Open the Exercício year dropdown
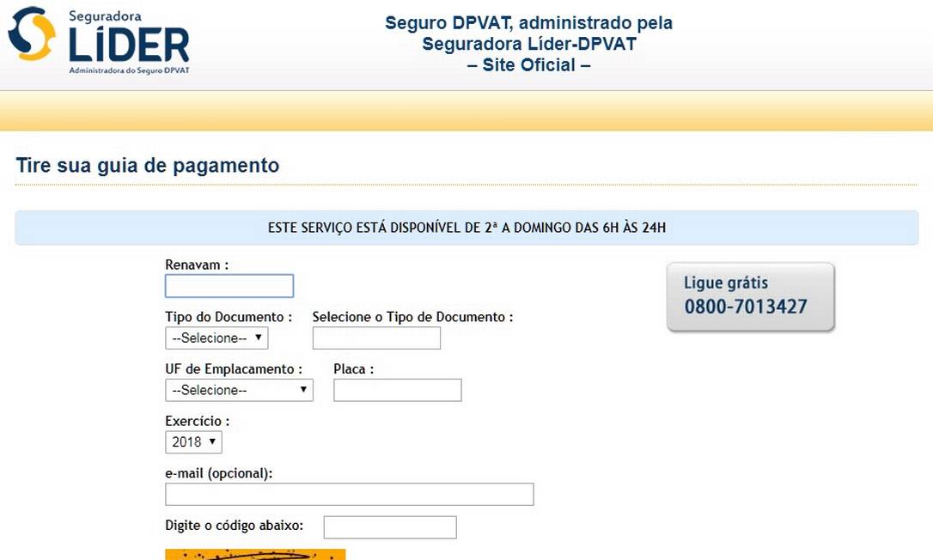Image resolution: width=933 pixels, height=560 pixels. [x=193, y=441]
